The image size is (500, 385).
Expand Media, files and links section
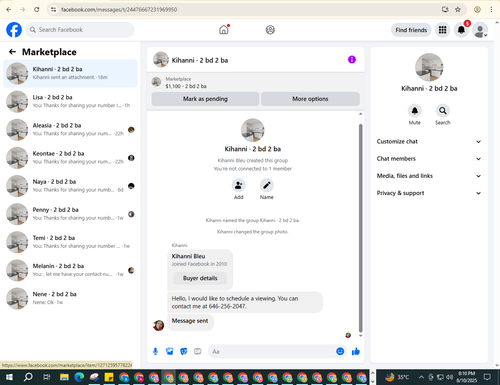click(429, 176)
